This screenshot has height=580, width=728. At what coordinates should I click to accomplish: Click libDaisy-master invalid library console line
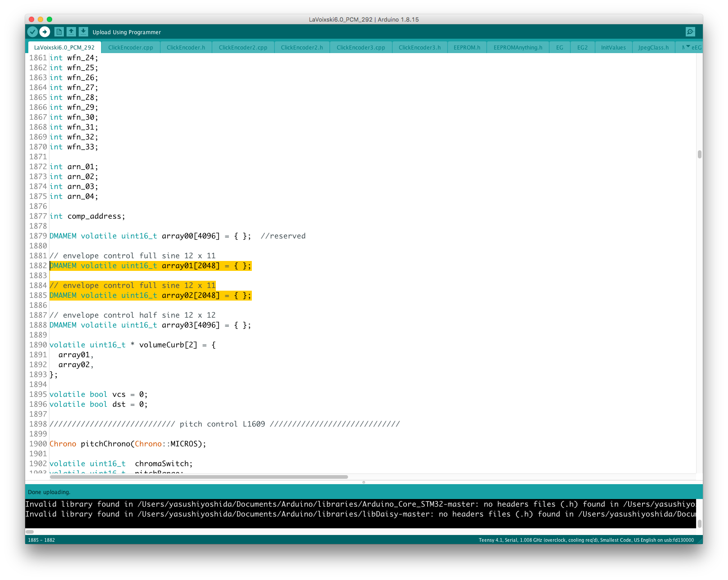[360, 514]
